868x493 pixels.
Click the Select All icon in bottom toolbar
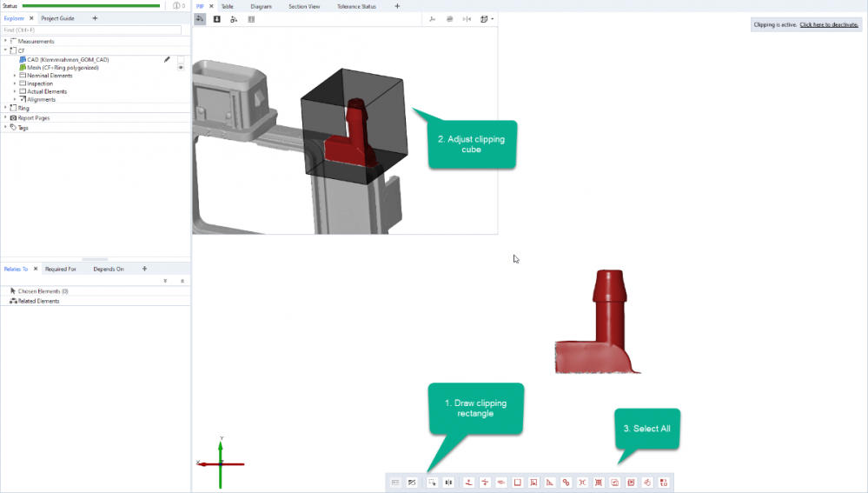click(x=615, y=482)
